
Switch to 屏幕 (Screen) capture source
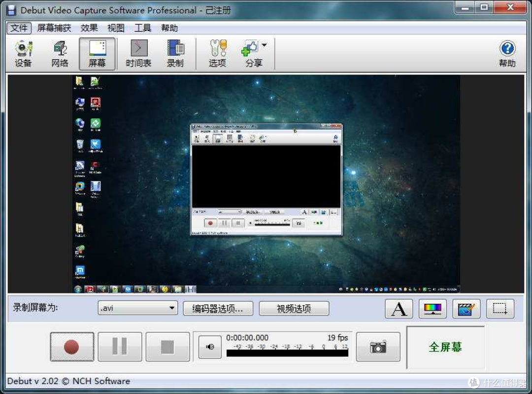[98, 54]
